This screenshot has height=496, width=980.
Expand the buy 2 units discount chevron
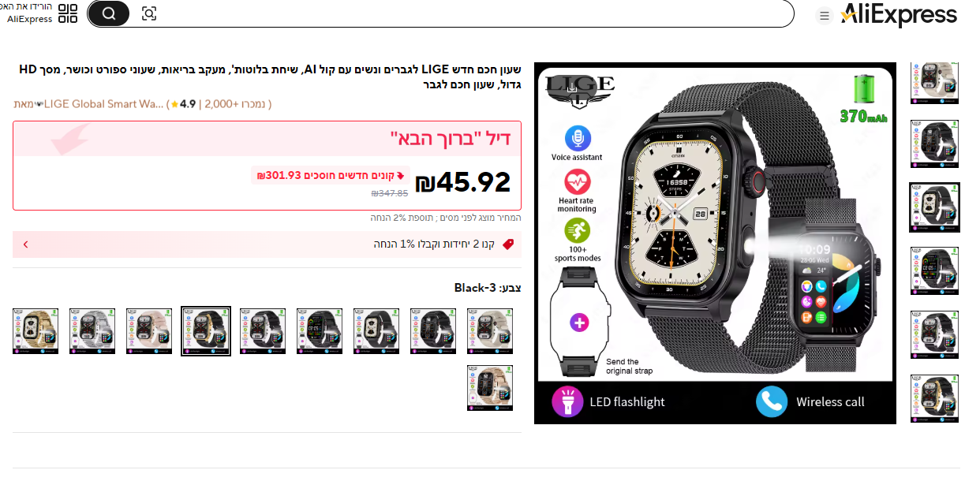point(25,244)
